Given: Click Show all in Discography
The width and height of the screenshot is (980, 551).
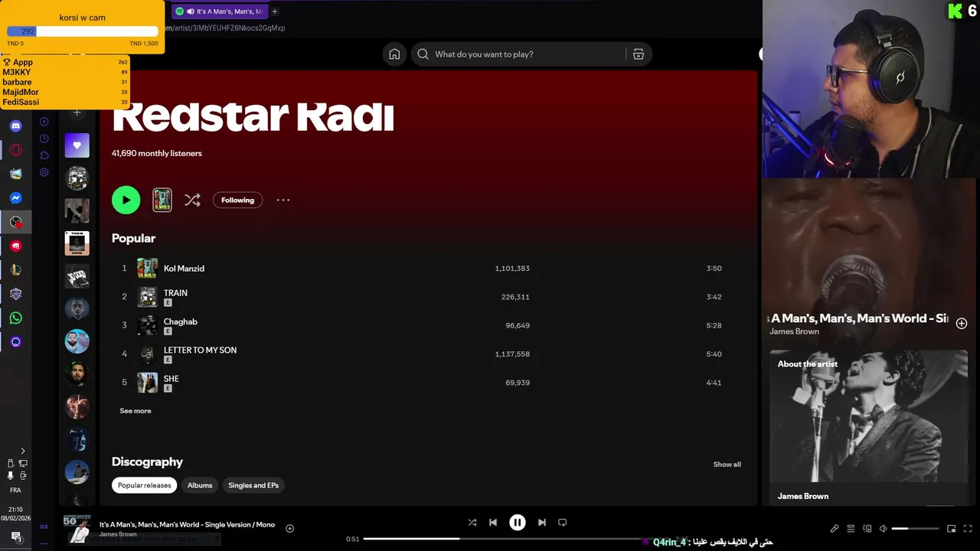Looking at the screenshot, I should (727, 465).
